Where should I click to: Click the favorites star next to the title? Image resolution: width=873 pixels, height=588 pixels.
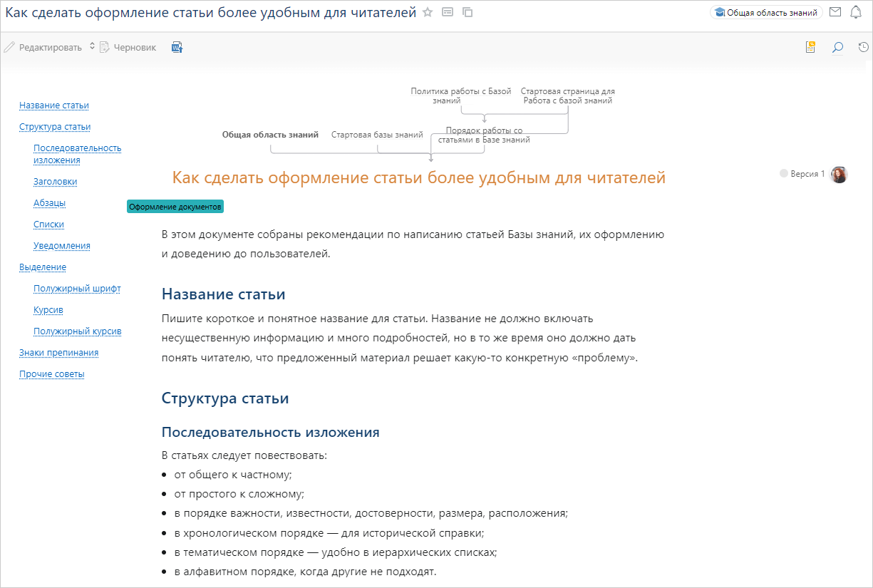[428, 12]
